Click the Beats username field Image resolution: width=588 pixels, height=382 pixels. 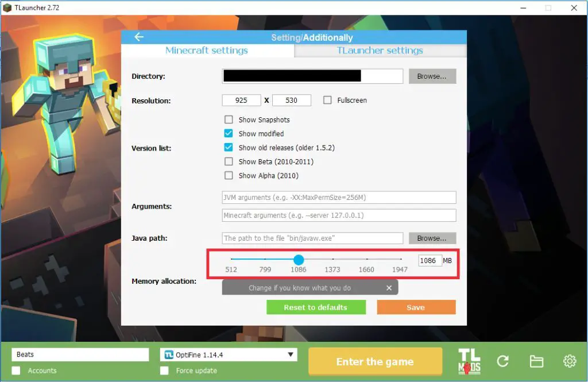80,354
